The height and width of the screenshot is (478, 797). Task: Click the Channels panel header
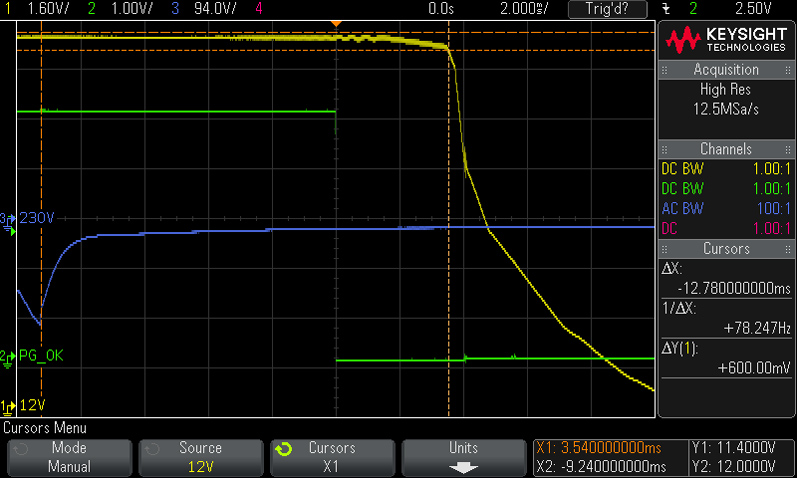pyautogui.click(x=726, y=149)
